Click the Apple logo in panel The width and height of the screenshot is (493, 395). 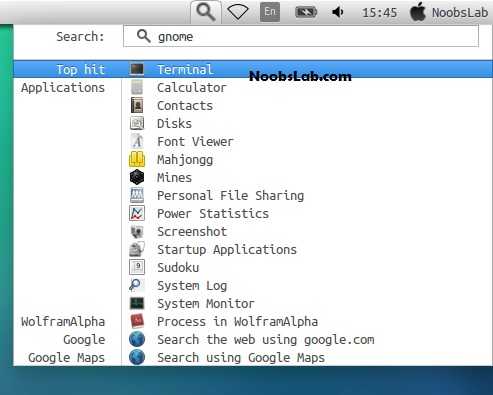pyautogui.click(x=418, y=12)
